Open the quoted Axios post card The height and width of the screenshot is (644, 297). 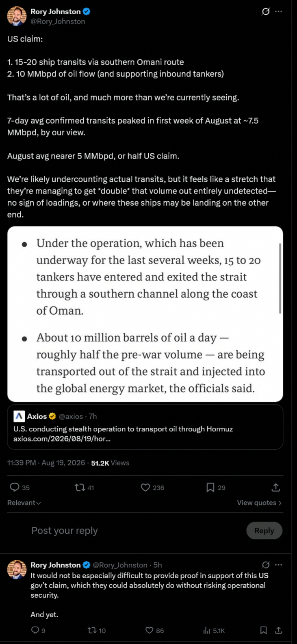click(x=145, y=427)
